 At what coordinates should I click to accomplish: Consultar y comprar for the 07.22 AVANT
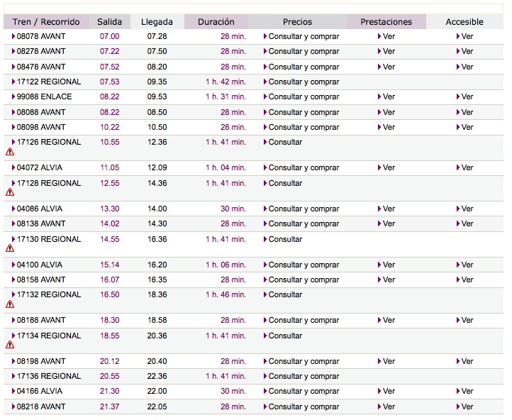(x=303, y=52)
